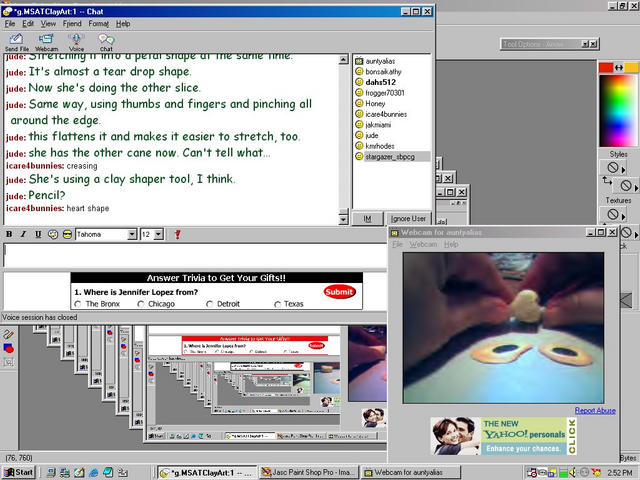Open File menu in webcam window

[x=398, y=244]
